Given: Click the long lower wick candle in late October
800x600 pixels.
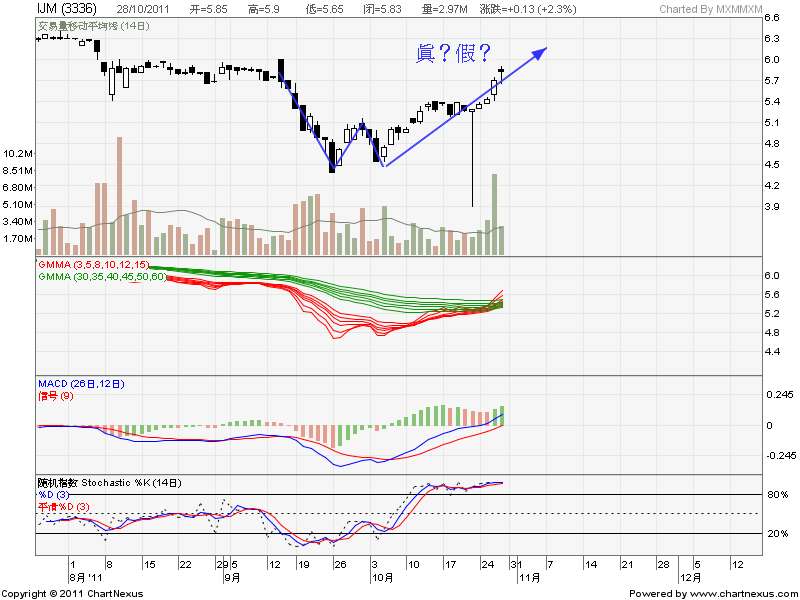Looking at the screenshot, I should click(x=472, y=150).
